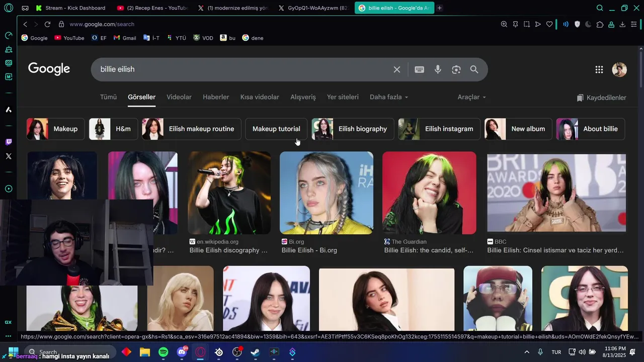
Task: Focus the Google search input field
Action: (244, 69)
